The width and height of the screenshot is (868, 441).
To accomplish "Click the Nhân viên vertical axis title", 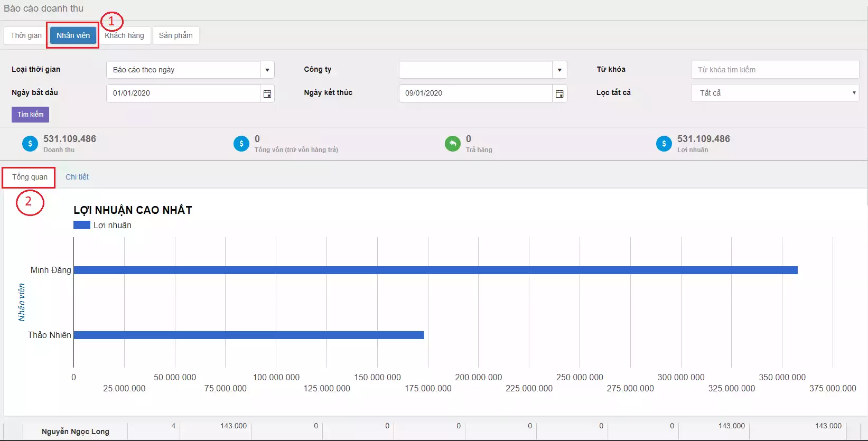I will coord(22,302).
